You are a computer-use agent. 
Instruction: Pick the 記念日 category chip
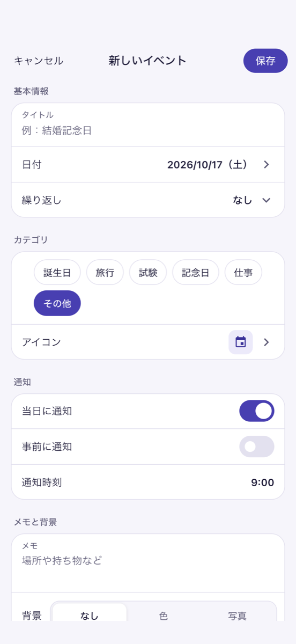click(x=196, y=273)
